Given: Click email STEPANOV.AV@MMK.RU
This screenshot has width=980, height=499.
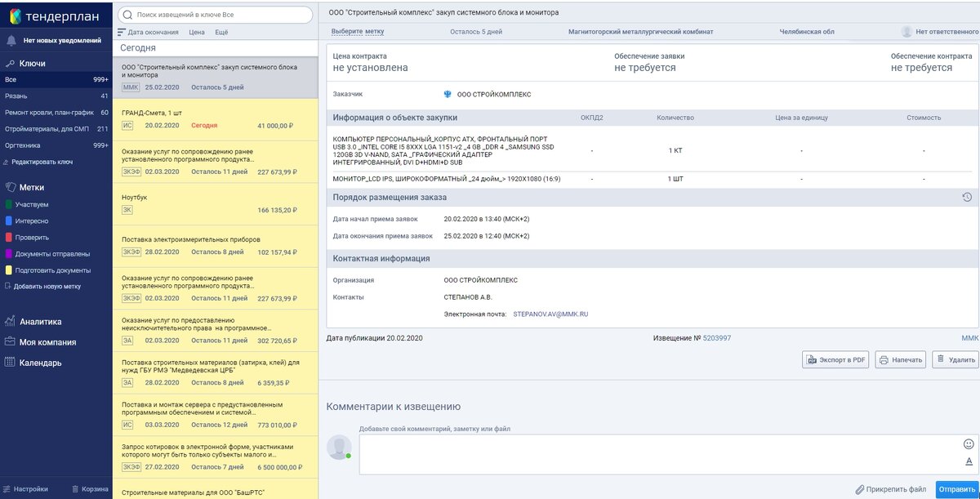Looking at the screenshot, I should coord(550,314).
